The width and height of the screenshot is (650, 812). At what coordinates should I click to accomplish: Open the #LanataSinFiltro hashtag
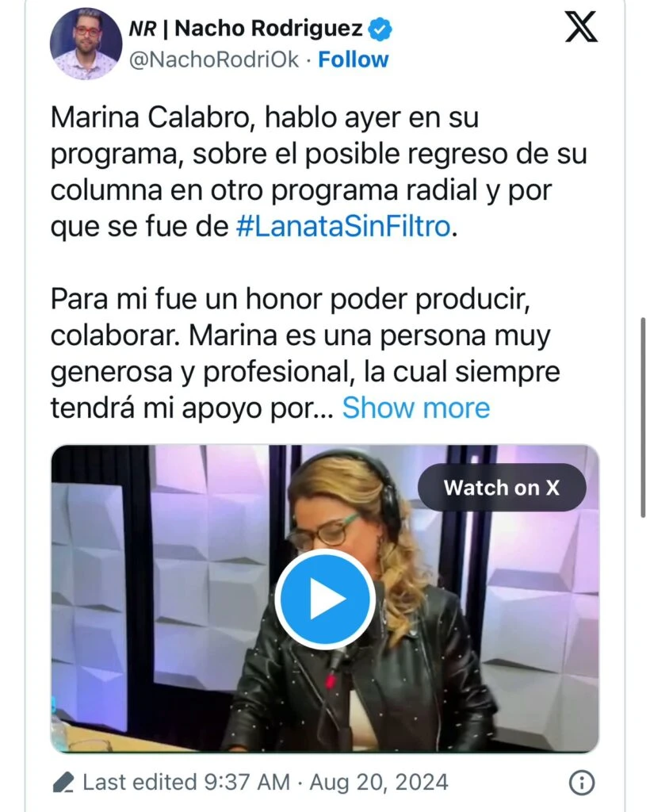[343, 226]
